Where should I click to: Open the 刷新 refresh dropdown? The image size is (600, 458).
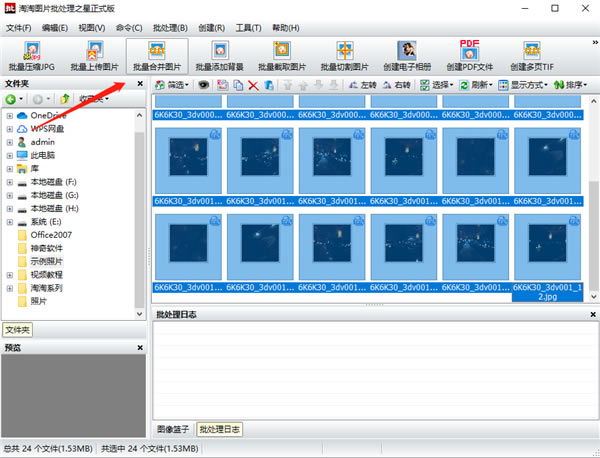(476, 85)
